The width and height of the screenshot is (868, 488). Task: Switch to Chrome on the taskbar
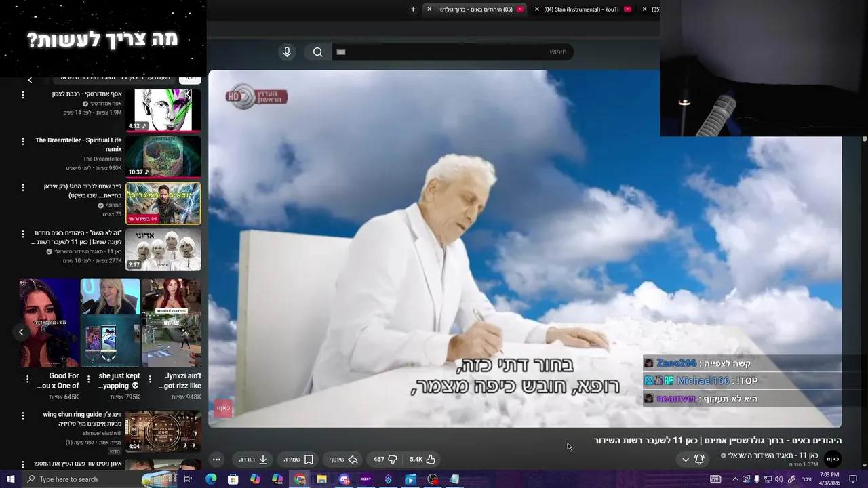coord(300,479)
